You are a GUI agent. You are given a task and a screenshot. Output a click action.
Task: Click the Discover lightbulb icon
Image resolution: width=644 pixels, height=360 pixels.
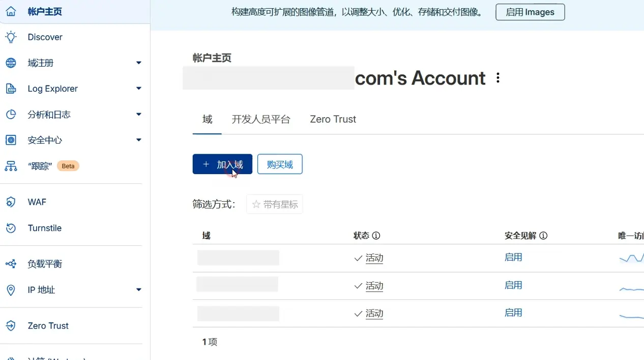(x=11, y=37)
